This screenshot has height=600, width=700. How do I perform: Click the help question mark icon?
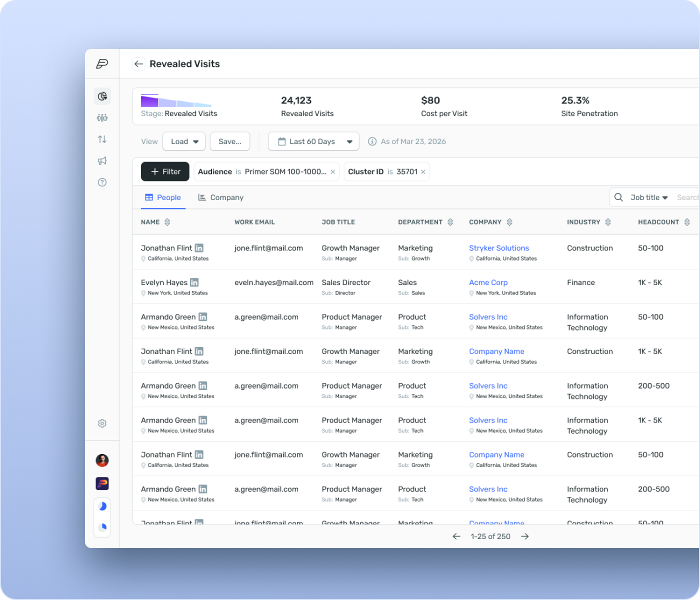coord(102,182)
